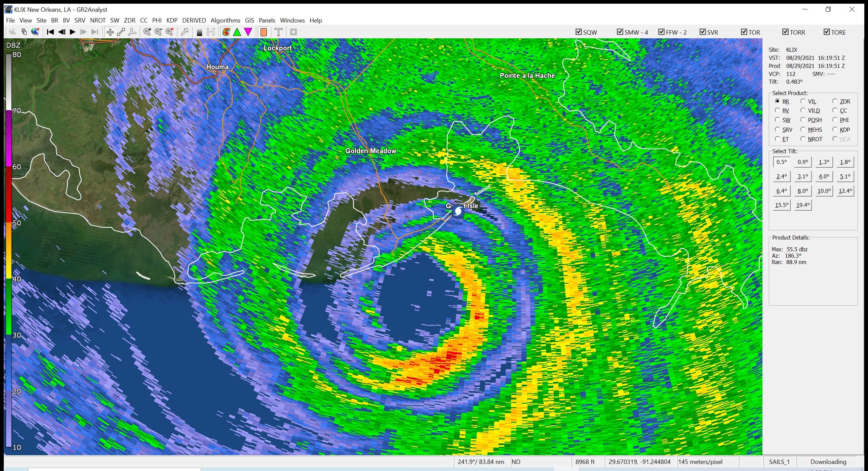
Task: Open the File menu
Action: click(10, 20)
